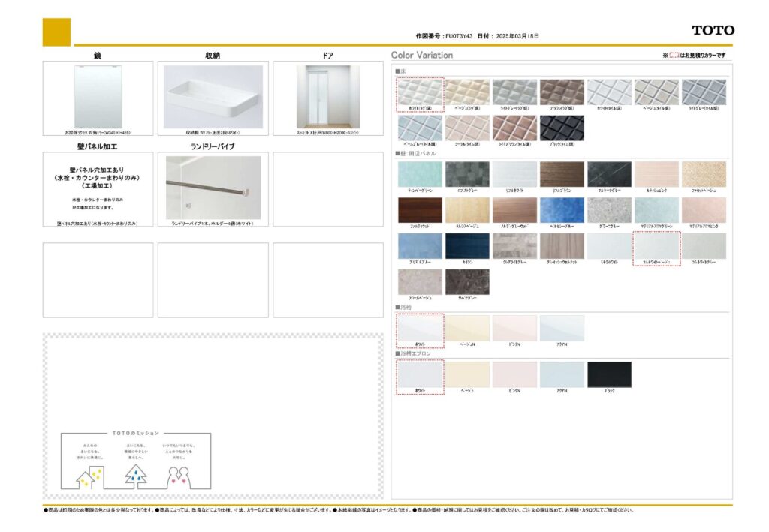
Task: Click the laundry pipe (ランドリーパイプ) image
Action: pyautogui.click(x=213, y=188)
